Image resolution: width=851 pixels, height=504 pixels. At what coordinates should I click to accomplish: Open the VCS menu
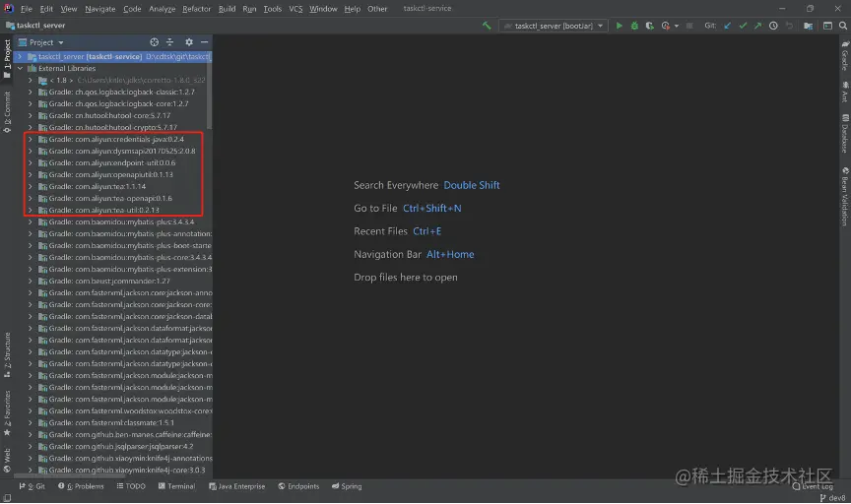tap(295, 9)
